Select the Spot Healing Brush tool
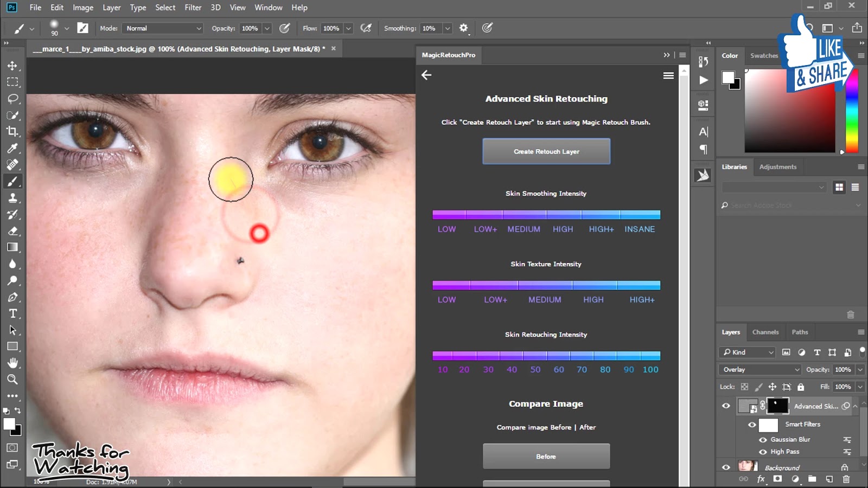Image resolution: width=868 pixels, height=488 pixels. click(x=12, y=165)
